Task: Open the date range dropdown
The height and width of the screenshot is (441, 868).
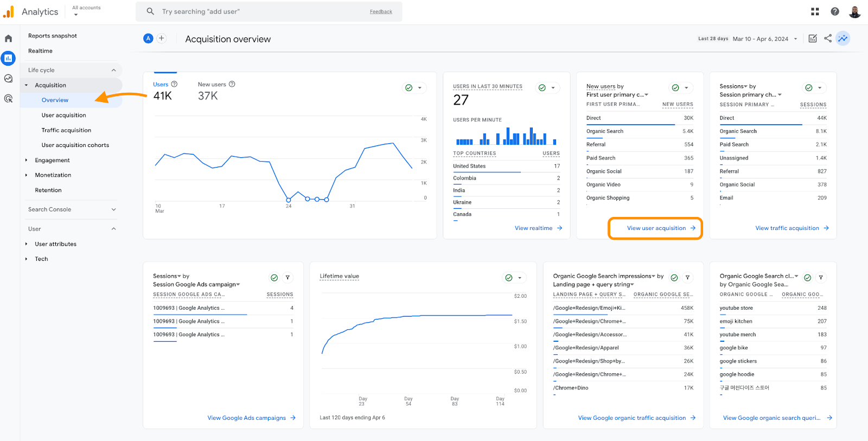Action: pos(765,39)
